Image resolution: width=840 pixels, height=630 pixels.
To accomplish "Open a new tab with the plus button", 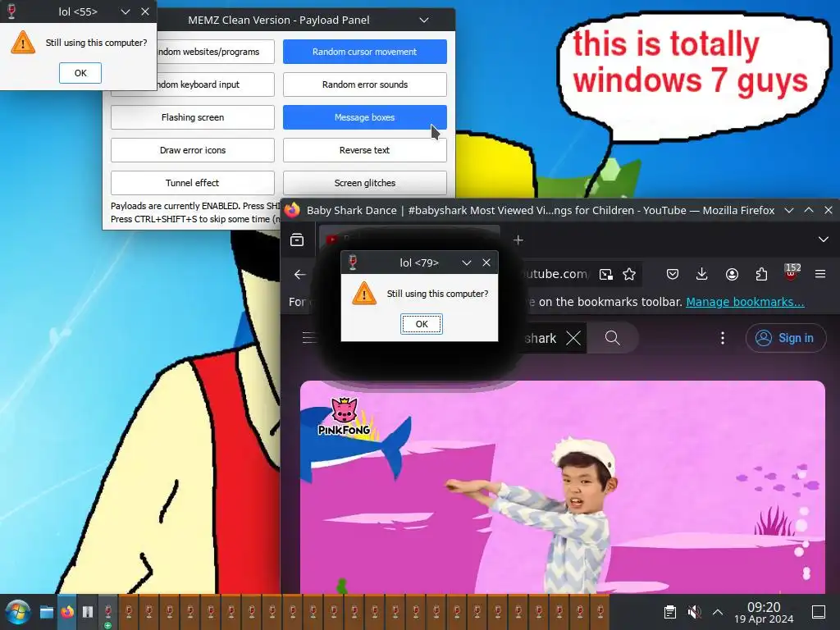I will tap(518, 240).
